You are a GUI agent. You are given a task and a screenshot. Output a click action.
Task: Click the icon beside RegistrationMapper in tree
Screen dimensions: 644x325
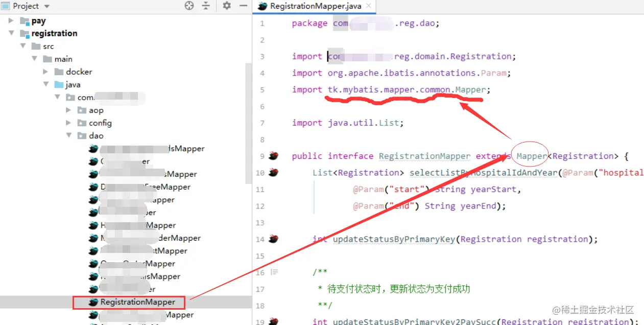tap(93, 302)
